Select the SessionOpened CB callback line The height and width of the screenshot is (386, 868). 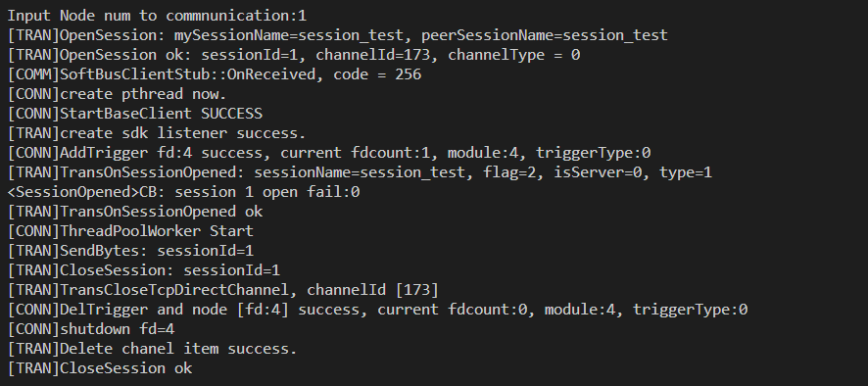[x=183, y=192]
